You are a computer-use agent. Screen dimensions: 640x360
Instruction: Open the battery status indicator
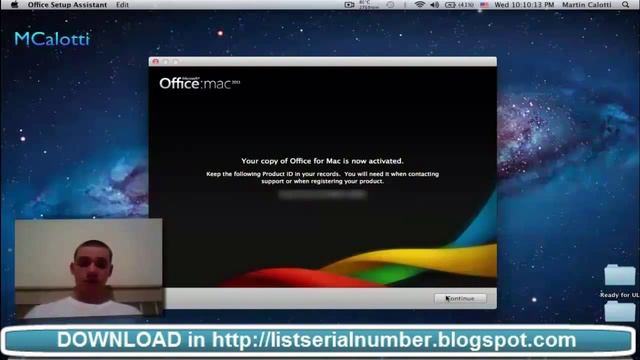(x=459, y=5)
